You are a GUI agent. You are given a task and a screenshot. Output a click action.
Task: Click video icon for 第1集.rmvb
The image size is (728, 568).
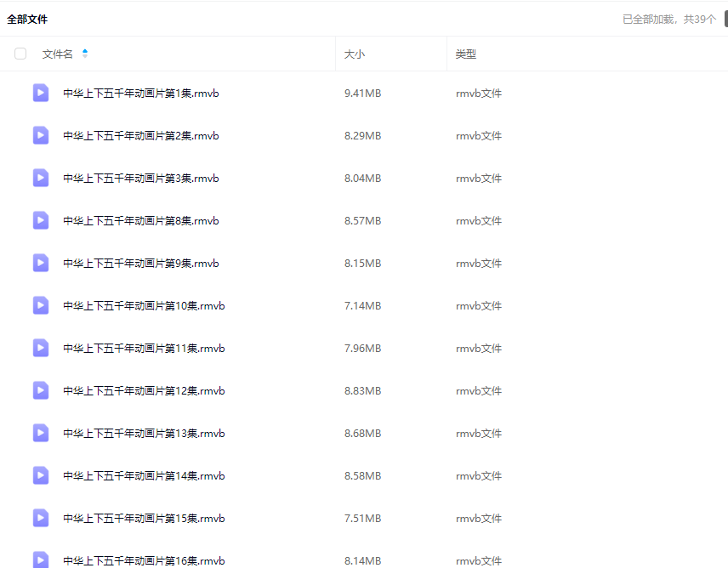[41, 93]
